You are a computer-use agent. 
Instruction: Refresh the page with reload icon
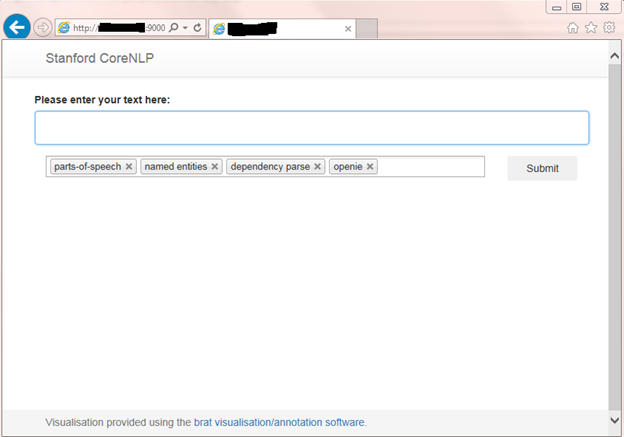(x=197, y=27)
